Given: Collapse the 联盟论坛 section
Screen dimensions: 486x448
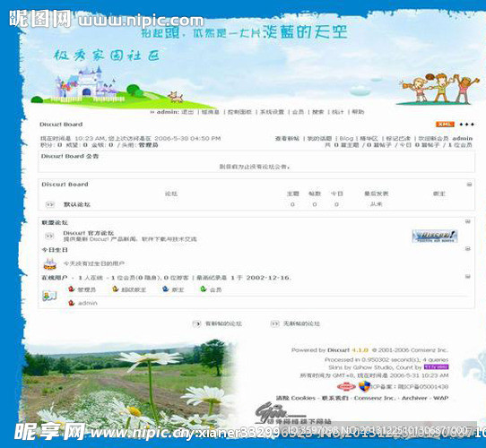Looking at the screenshot, I should pyautogui.click(x=468, y=221).
